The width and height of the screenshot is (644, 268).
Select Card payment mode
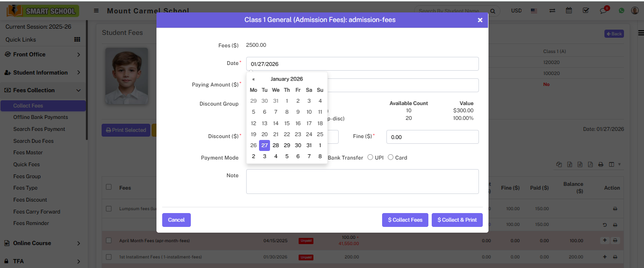click(391, 158)
